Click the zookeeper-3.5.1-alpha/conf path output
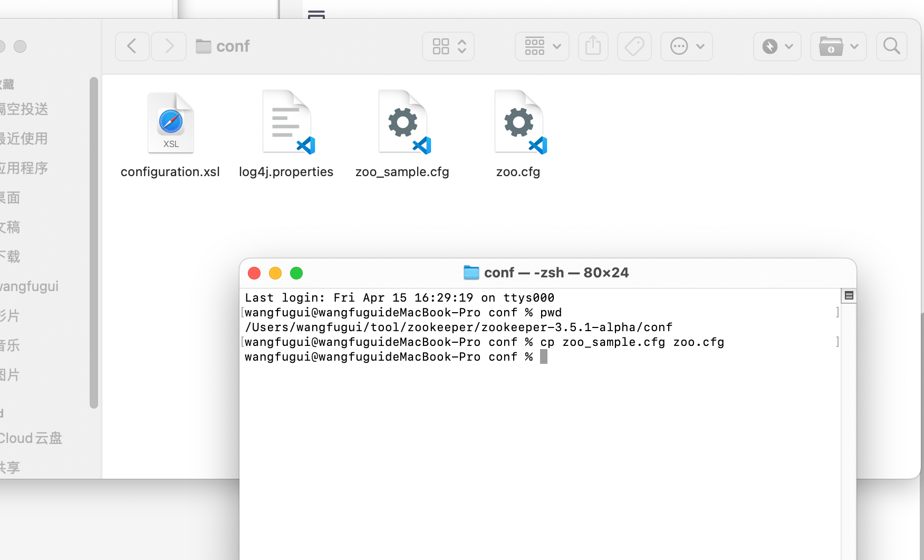This screenshot has height=560, width=924. point(459,327)
